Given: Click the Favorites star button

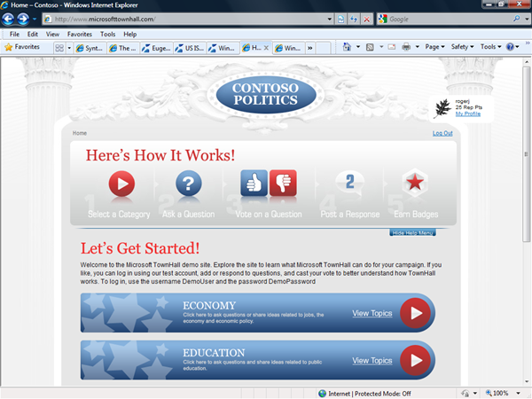Looking at the screenshot, I should tap(22, 47).
